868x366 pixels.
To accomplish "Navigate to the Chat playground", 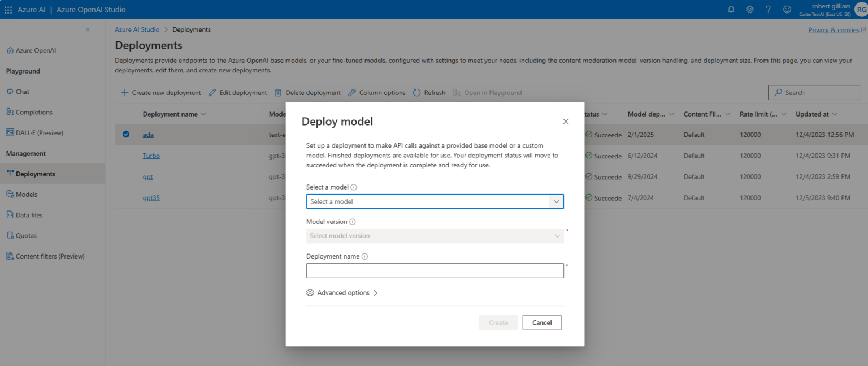I will 22,91.
